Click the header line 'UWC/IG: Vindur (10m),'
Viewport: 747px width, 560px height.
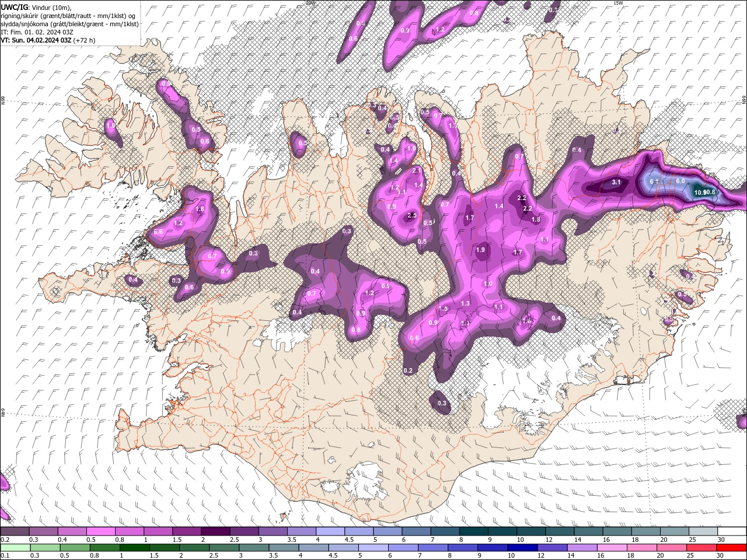36,7
